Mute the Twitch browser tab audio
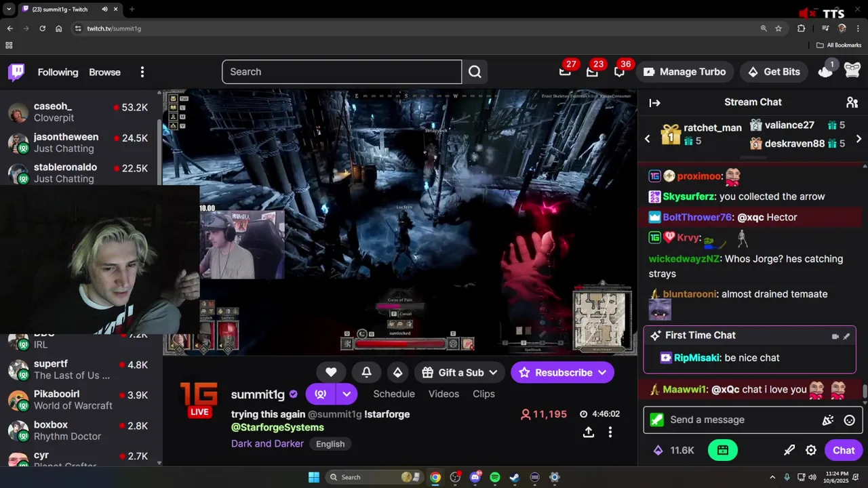Viewport: 868px width, 488px height. [104, 9]
